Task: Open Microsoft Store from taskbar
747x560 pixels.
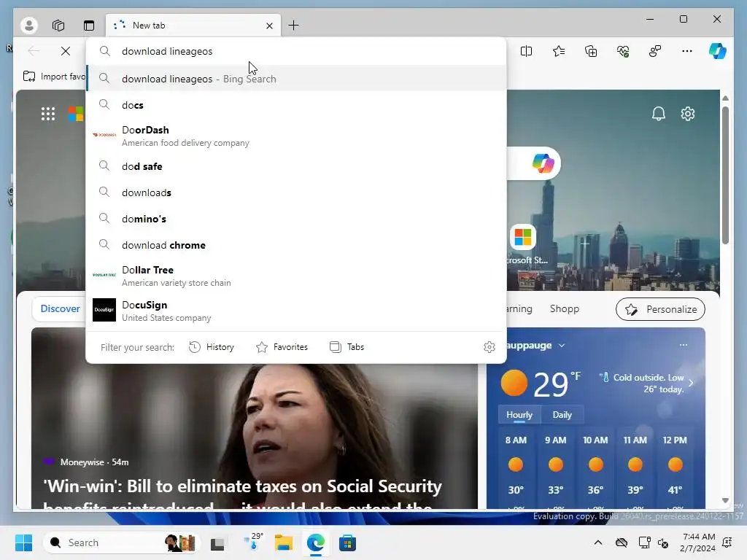Action: pyautogui.click(x=347, y=542)
